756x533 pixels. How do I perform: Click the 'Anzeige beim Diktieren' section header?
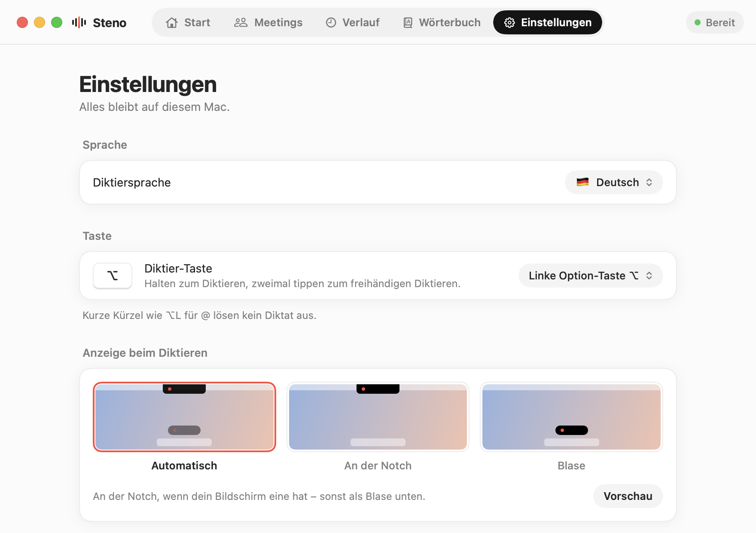click(x=145, y=353)
